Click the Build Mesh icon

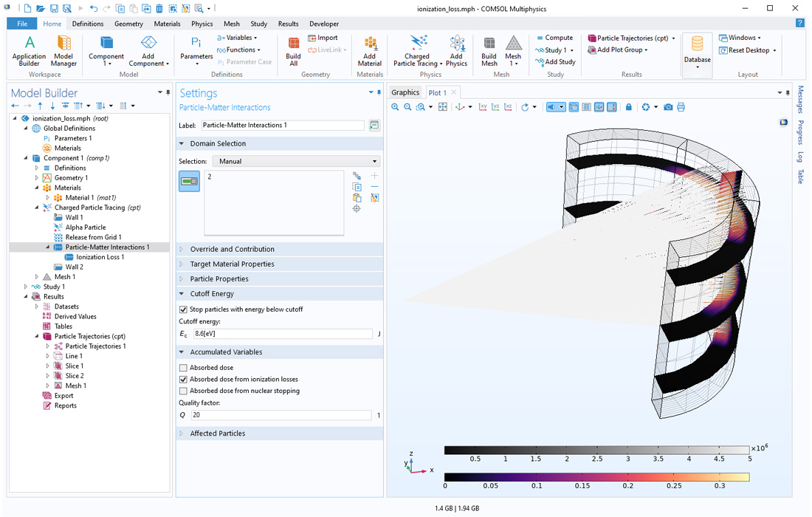point(489,49)
